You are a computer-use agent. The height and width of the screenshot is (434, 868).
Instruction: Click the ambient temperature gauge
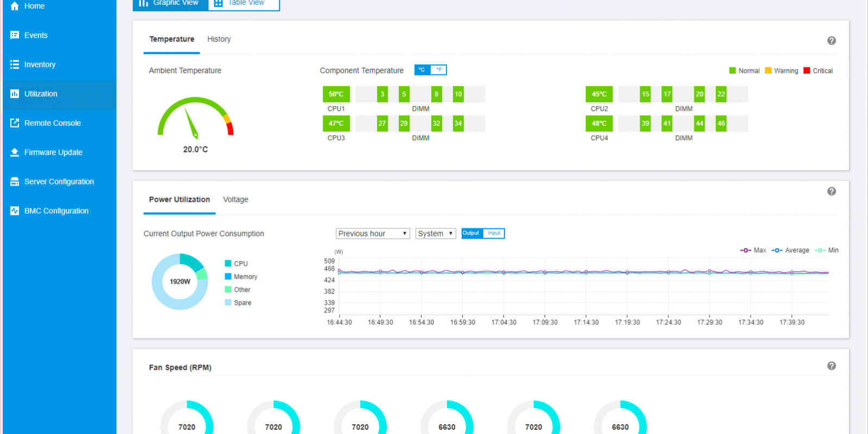195,117
